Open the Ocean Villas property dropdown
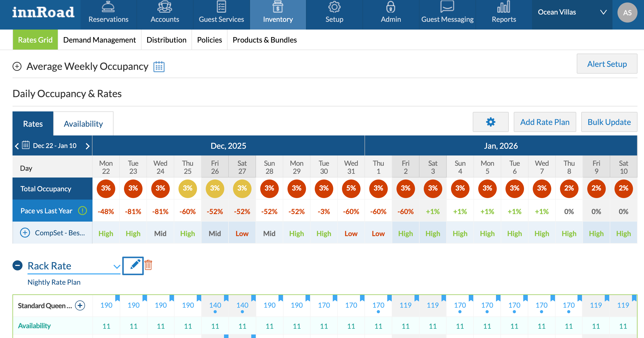Viewport: 644px width, 338px height. [x=603, y=12]
